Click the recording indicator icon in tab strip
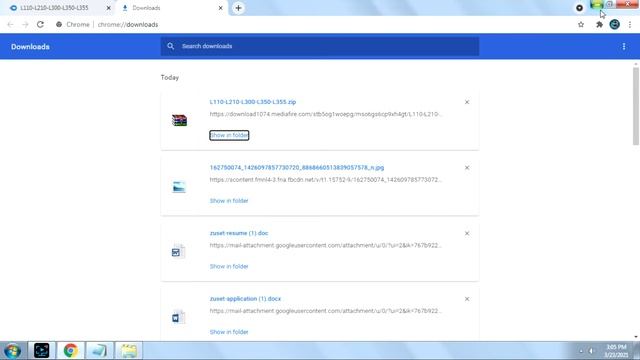This screenshot has height=360, width=640. click(x=579, y=8)
